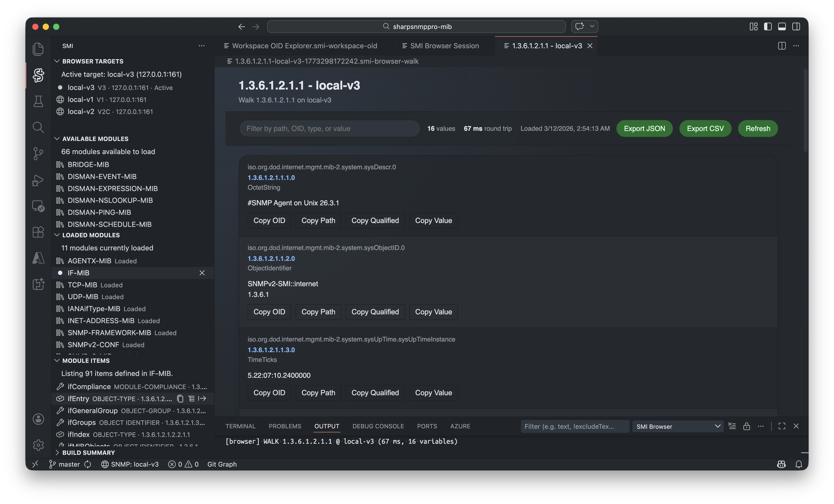This screenshot has width=834, height=504.
Task: Click the copy icon on ifEntry row
Action: pos(180,399)
